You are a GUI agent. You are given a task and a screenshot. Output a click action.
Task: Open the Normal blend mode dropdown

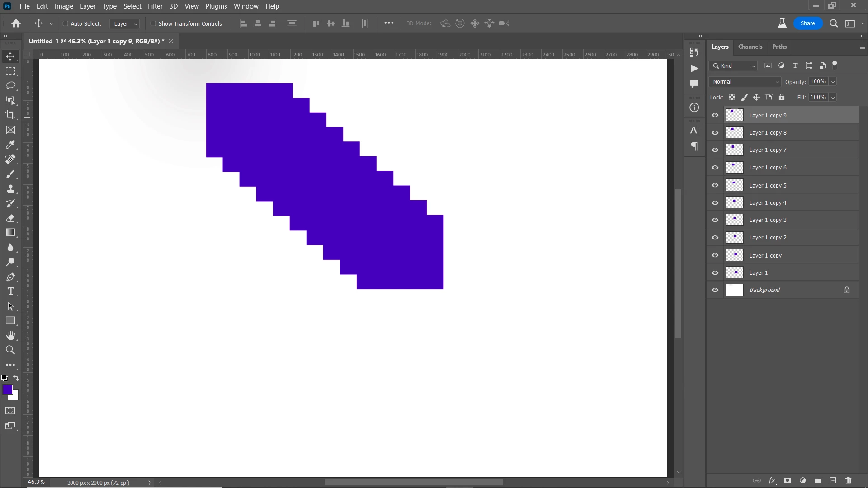pos(745,82)
